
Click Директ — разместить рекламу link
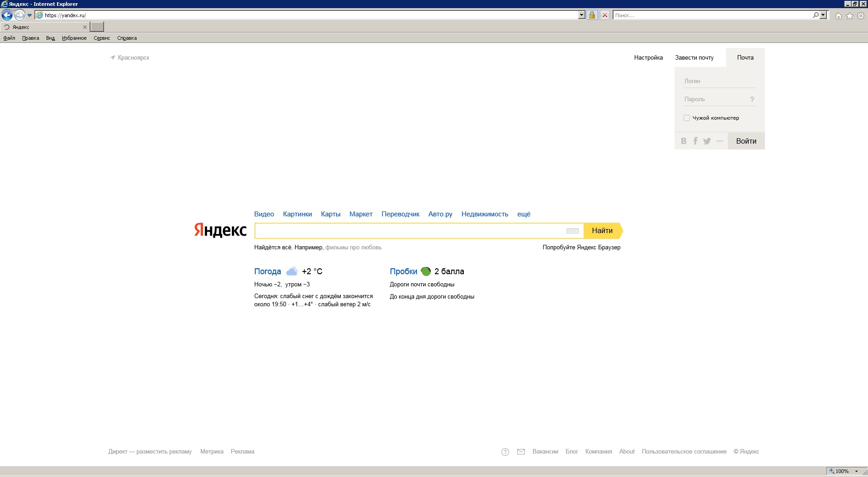pyautogui.click(x=150, y=452)
